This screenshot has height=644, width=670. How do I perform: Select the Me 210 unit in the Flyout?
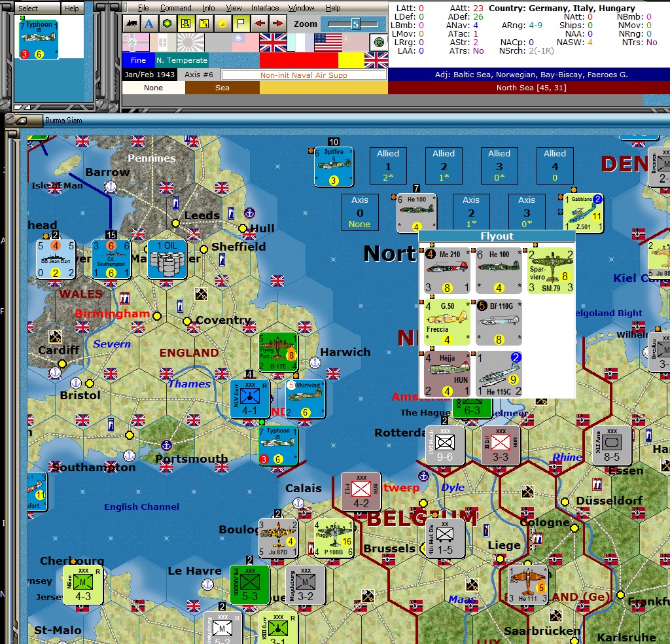tap(448, 271)
